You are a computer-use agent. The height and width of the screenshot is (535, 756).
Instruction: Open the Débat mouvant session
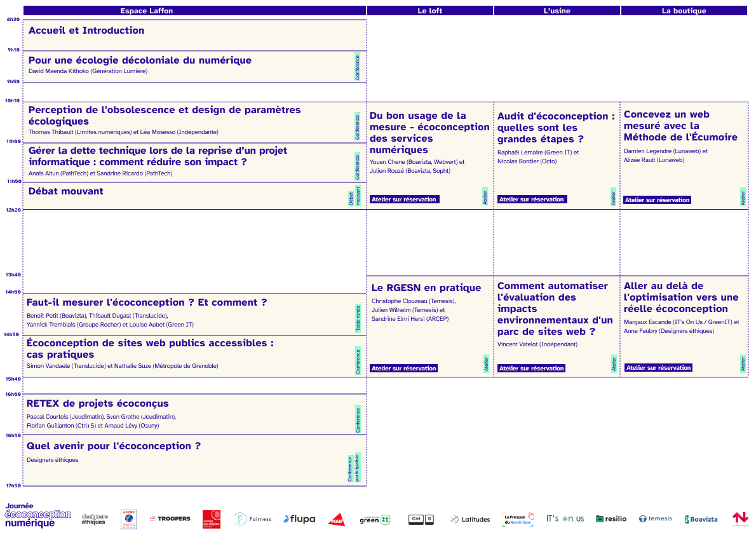194,196
